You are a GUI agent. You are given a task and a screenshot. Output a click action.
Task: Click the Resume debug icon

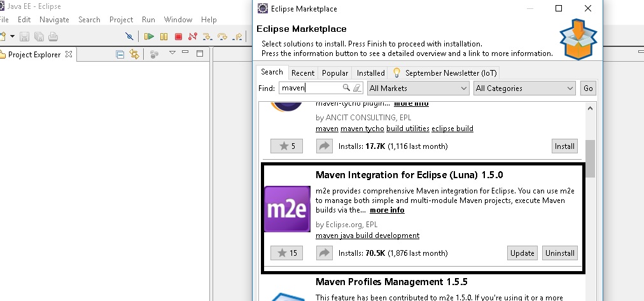pos(149,36)
